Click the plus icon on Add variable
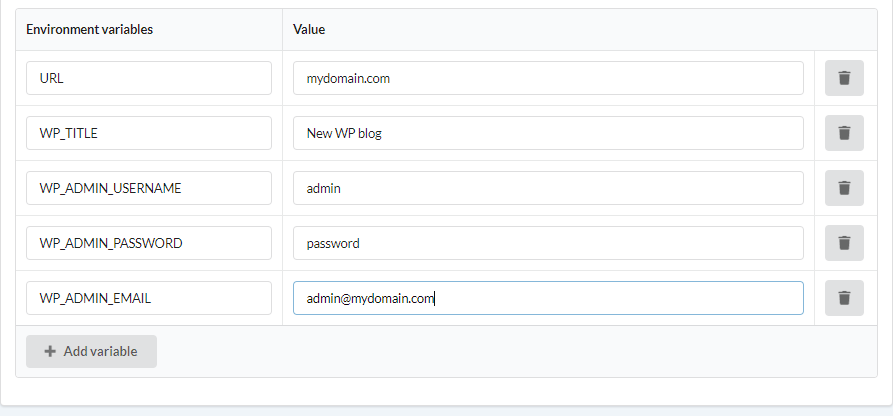This screenshot has height=416, width=893. 50,352
